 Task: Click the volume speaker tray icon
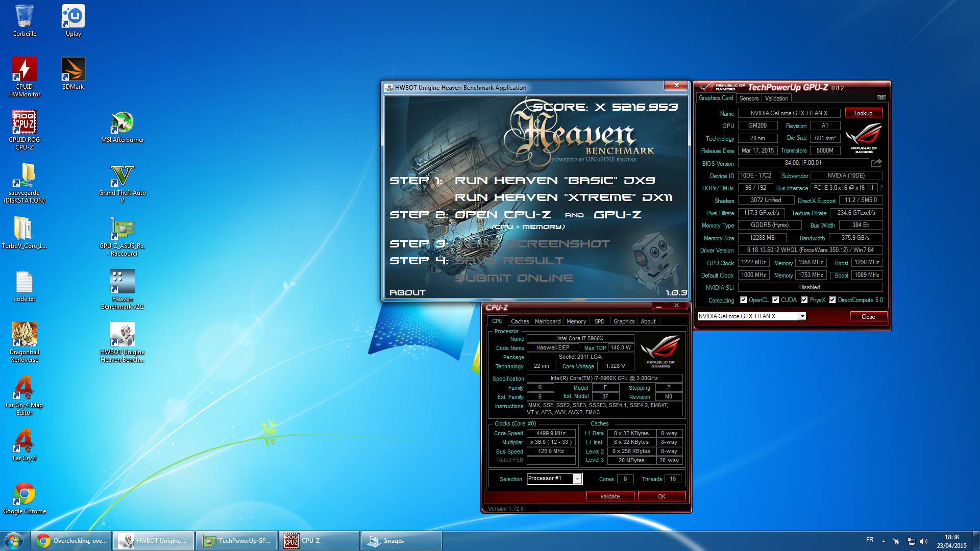(x=924, y=541)
